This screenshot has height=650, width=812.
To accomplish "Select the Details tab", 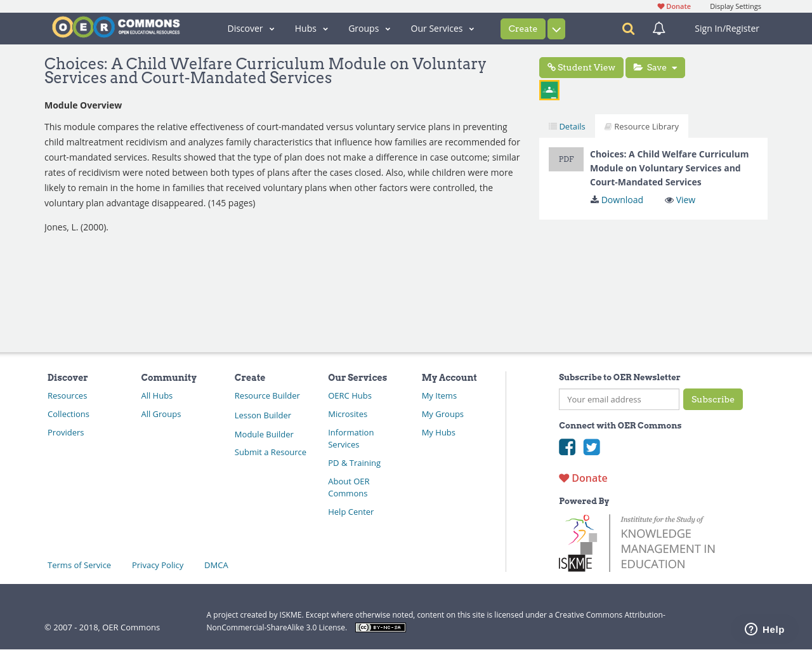I will pos(566,125).
